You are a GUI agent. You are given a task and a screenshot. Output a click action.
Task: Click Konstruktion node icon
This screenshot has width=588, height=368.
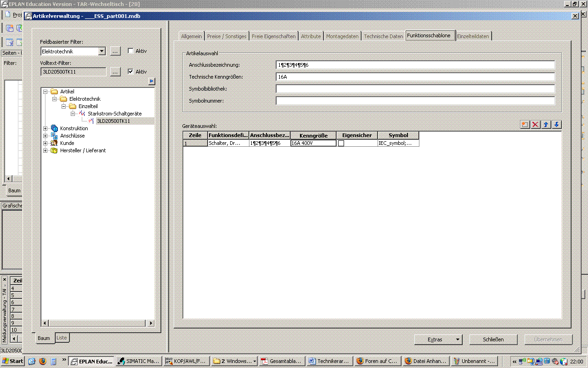click(54, 128)
